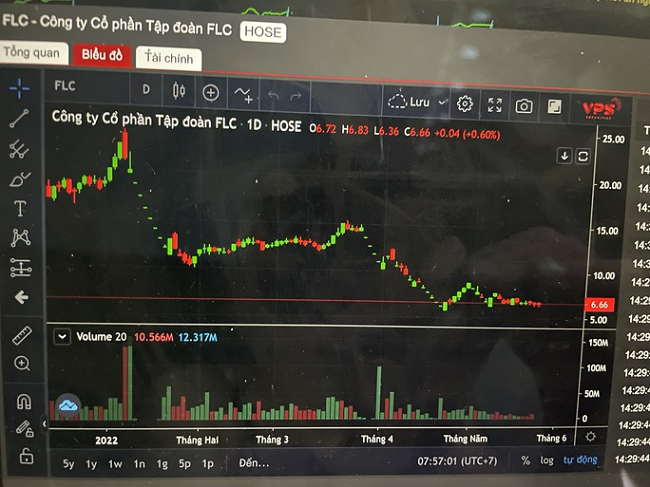Expand the Lưu save dropdown arrow
Image resolution: width=650 pixels, height=487 pixels.
click(x=442, y=102)
